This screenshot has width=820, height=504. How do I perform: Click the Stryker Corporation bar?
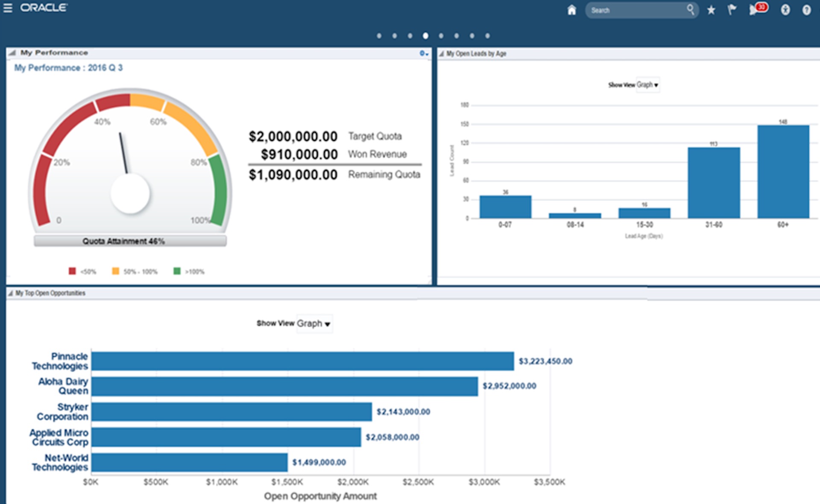(232, 412)
